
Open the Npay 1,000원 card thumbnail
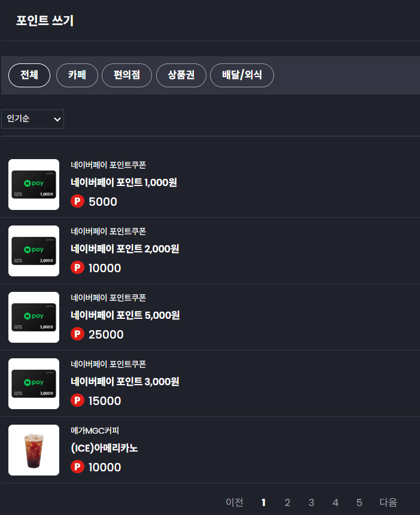point(34,185)
